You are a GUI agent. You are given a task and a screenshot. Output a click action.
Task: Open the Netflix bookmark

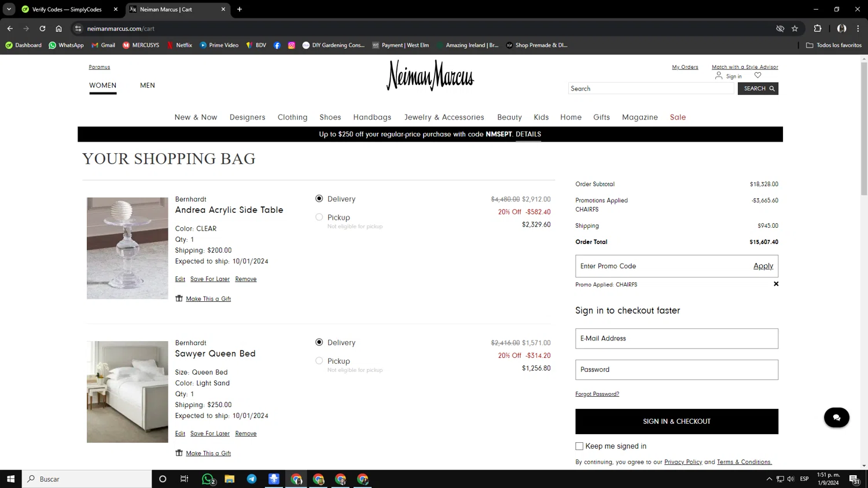tap(179, 45)
